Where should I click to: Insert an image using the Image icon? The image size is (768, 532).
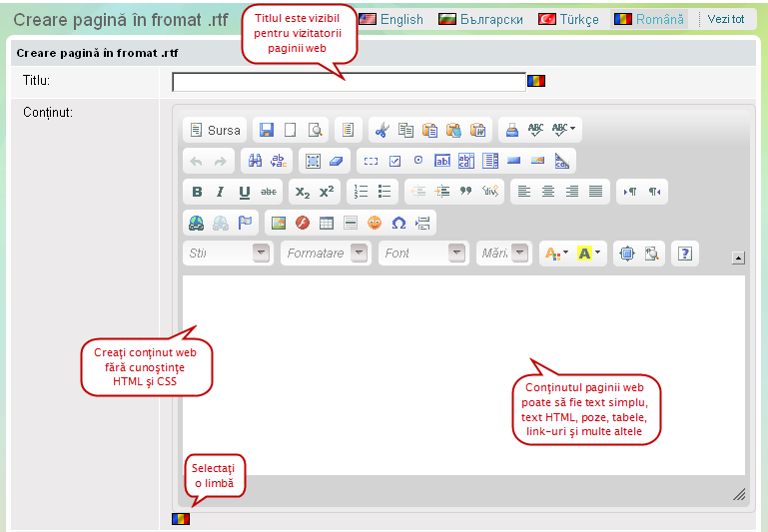tap(279, 223)
